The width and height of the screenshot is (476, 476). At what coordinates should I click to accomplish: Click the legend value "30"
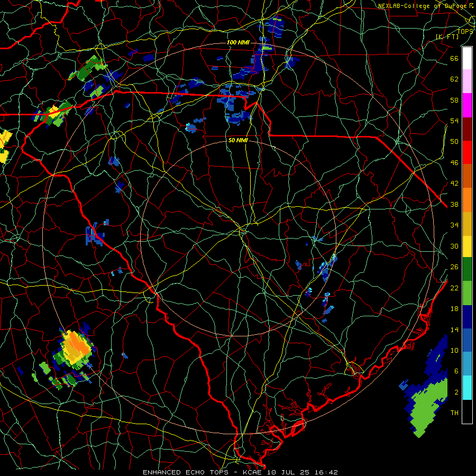coord(454,246)
